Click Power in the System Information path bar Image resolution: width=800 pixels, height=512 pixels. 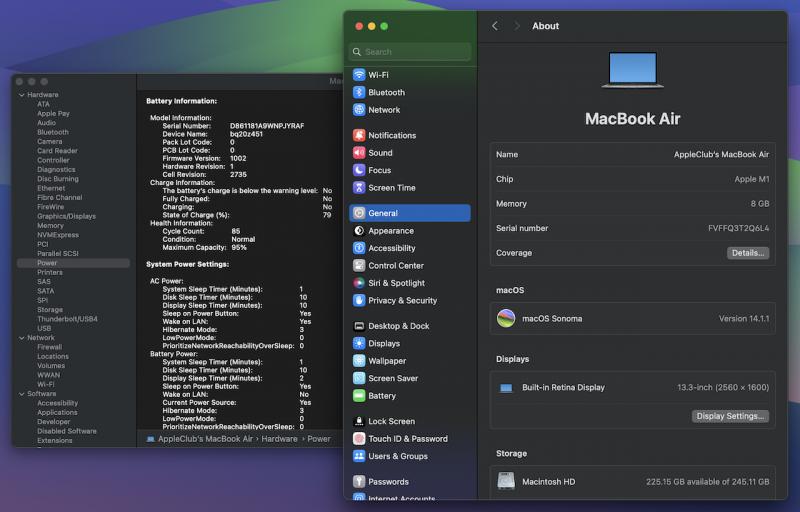coord(319,439)
